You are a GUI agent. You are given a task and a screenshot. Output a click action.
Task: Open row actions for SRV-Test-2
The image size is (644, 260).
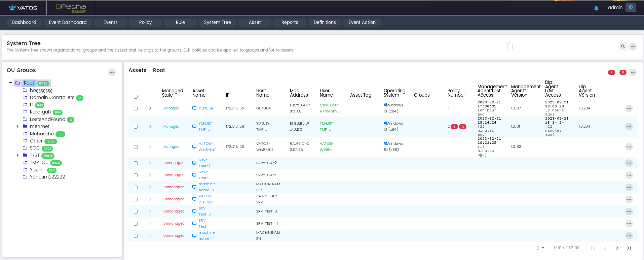point(629,163)
